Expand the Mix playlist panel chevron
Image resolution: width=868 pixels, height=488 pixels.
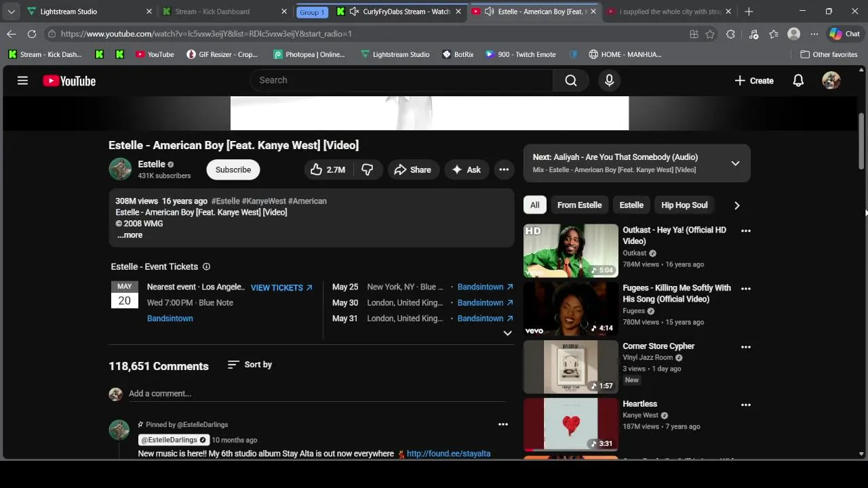pos(735,163)
